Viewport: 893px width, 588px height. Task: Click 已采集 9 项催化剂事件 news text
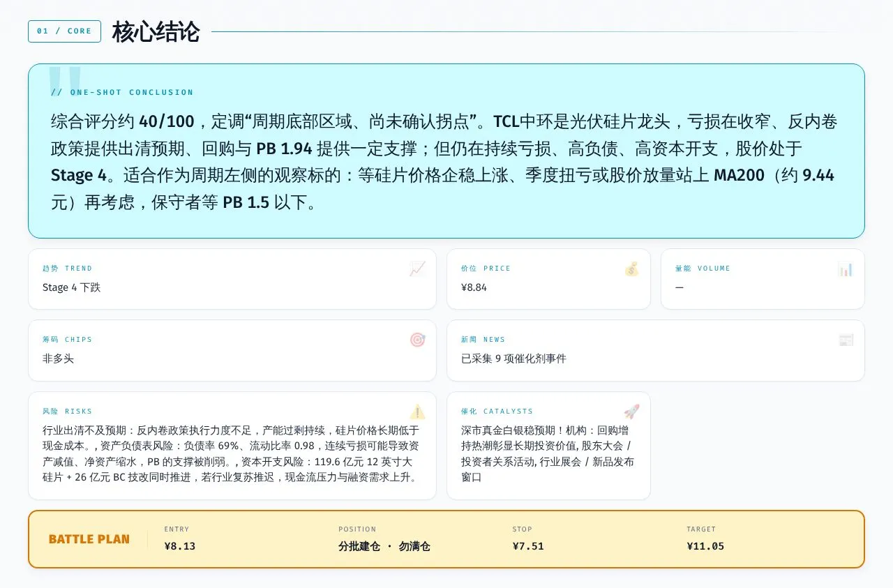513,359
